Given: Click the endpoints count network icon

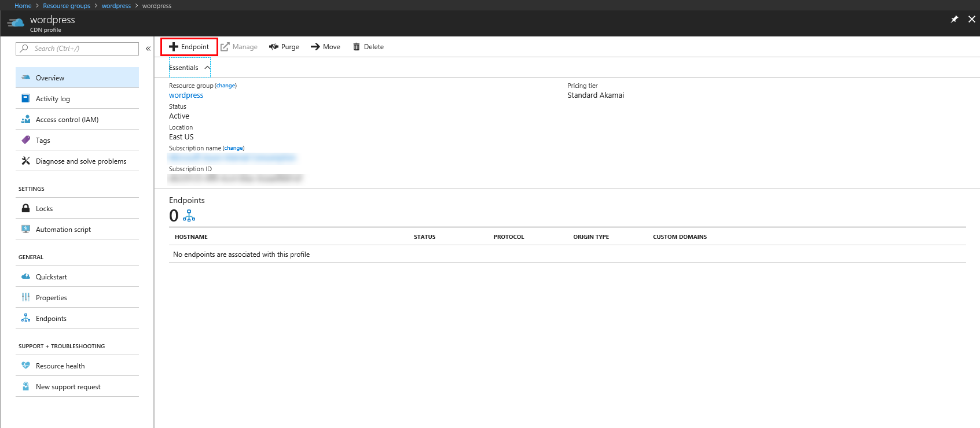Looking at the screenshot, I should click(189, 216).
